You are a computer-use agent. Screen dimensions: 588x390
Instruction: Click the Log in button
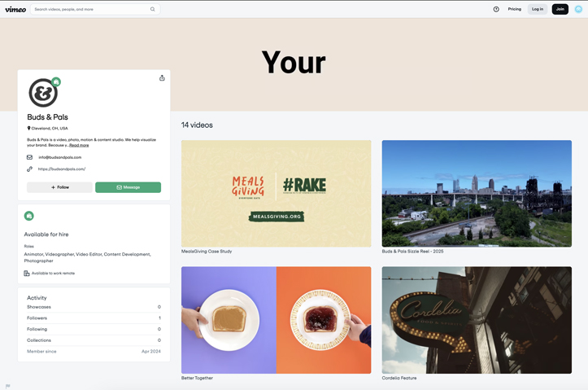click(x=538, y=9)
